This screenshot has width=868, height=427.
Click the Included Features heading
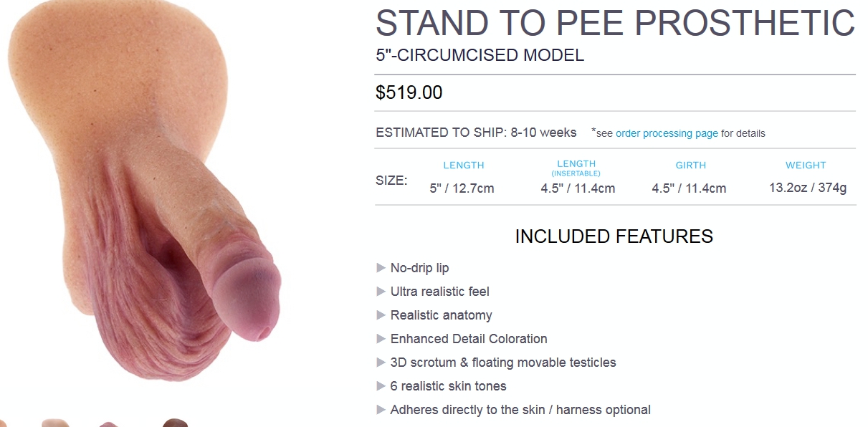click(614, 236)
